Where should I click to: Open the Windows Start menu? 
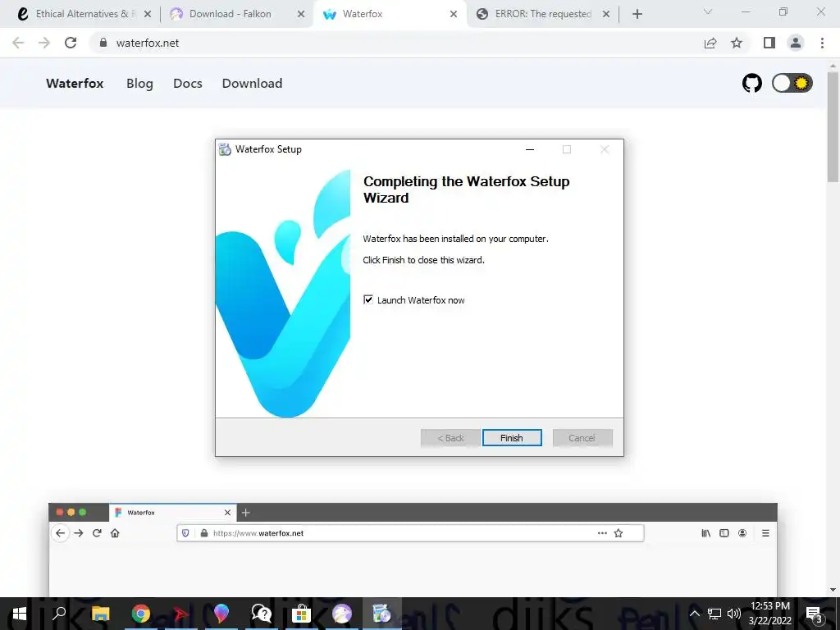coord(20,614)
